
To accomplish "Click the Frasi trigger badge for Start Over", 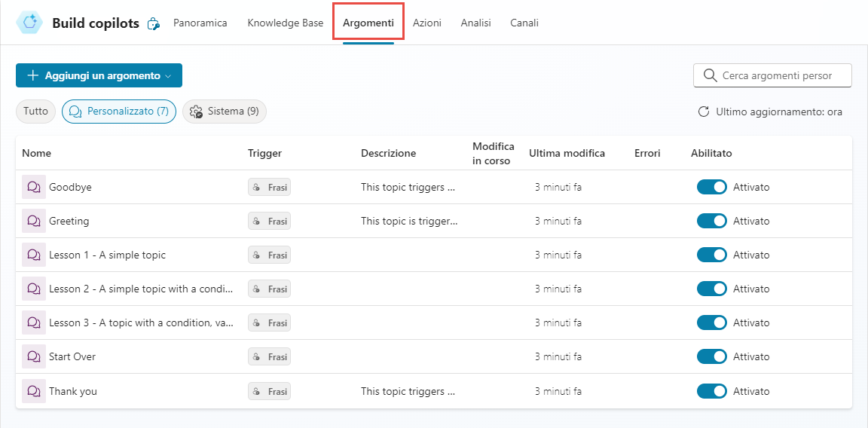I will (269, 356).
